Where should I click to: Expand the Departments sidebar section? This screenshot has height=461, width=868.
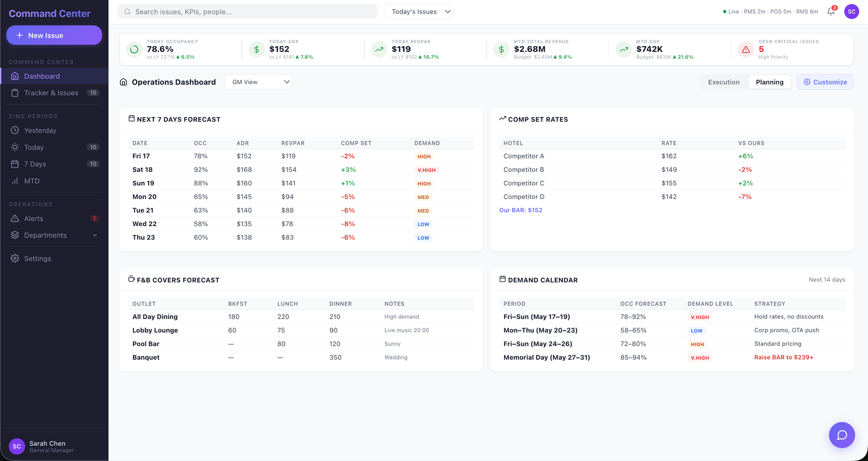(x=54, y=235)
